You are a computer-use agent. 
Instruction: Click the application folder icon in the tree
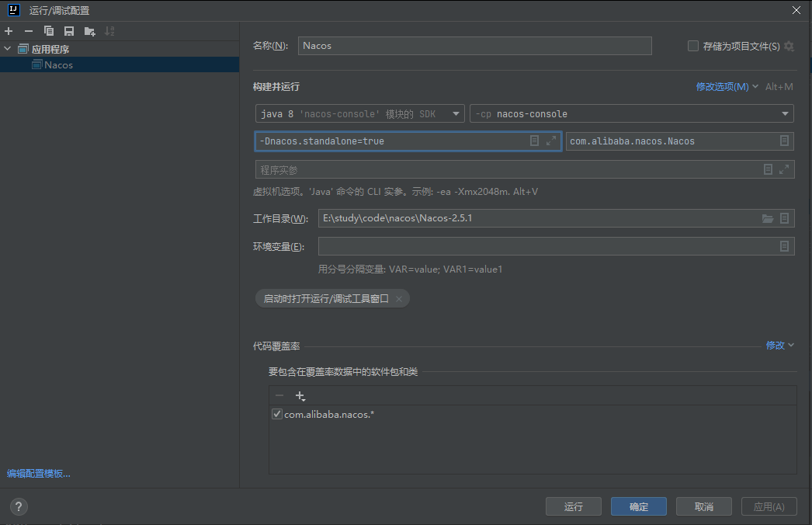click(23, 49)
